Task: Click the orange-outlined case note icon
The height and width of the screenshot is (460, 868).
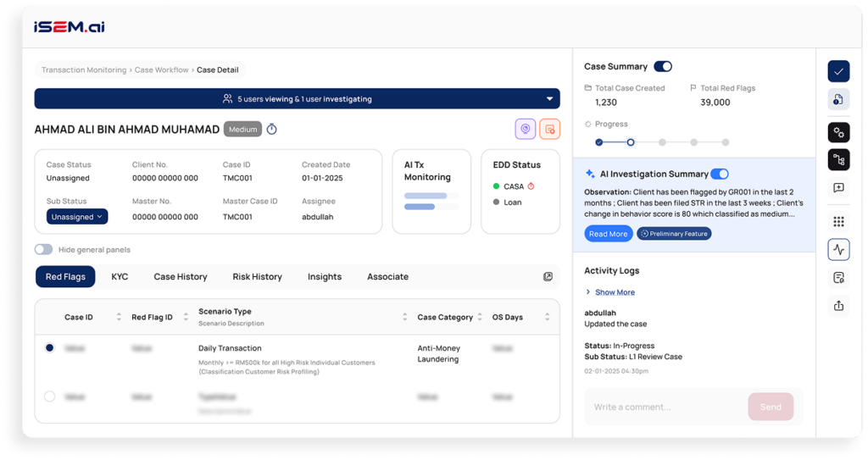Action: coord(549,129)
